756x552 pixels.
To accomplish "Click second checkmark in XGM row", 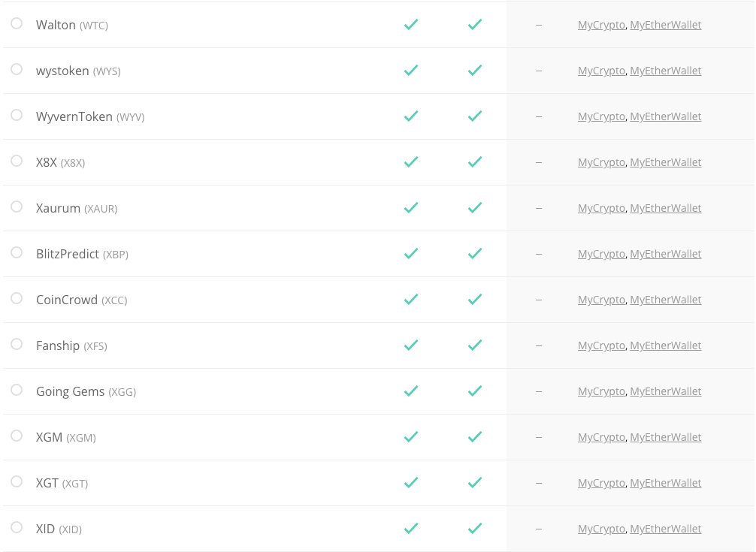I will click(x=475, y=437).
